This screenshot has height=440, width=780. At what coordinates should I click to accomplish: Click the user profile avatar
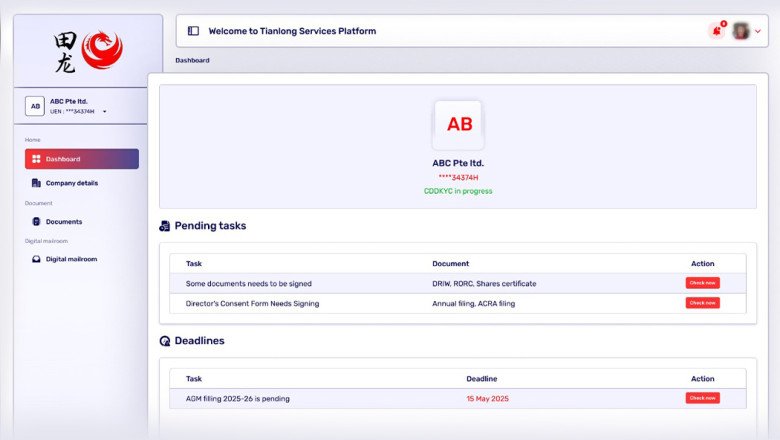(x=741, y=31)
